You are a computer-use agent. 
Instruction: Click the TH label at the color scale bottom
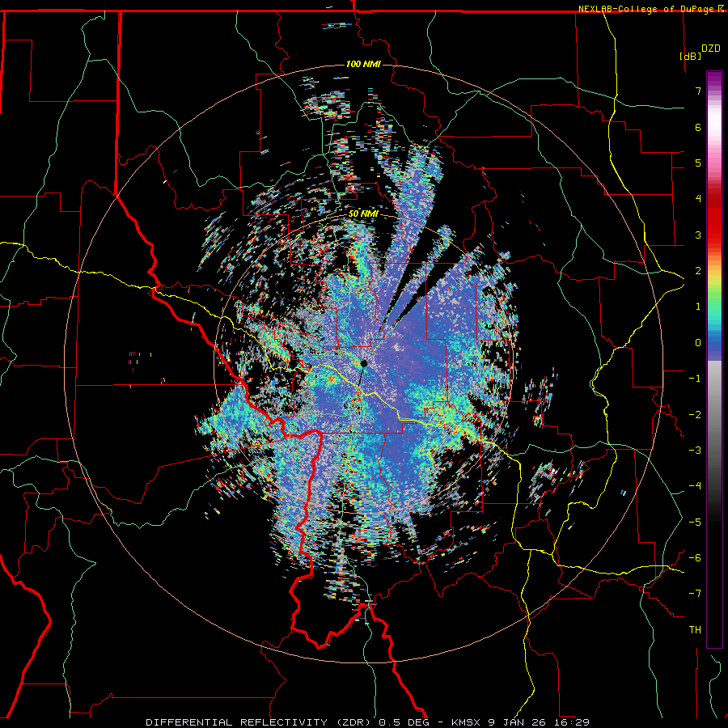(695, 630)
